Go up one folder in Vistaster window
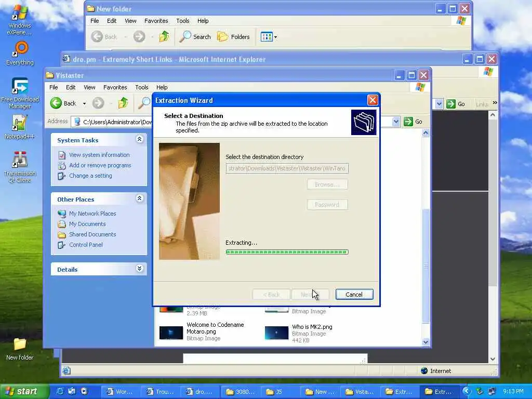The width and height of the screenshot is (532, 399). [123, 103]
